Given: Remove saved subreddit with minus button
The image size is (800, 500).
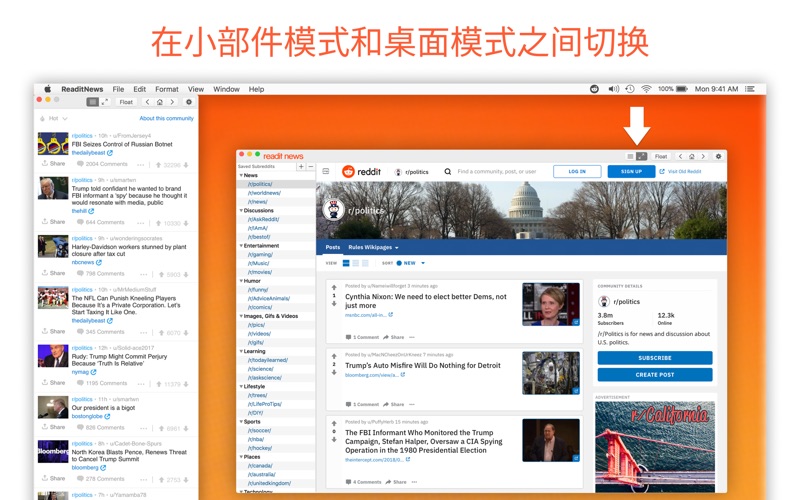Looking at the screenshot, I should (310, 166).
